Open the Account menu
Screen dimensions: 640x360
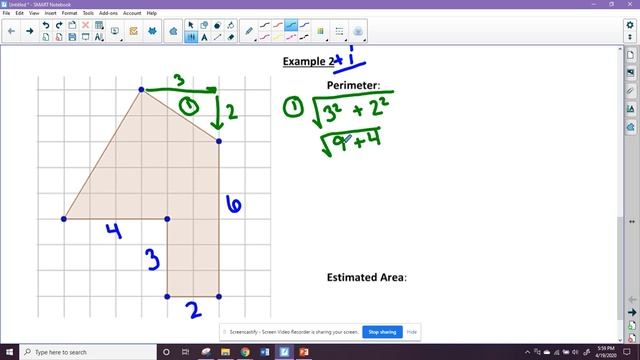click(132, 13)
